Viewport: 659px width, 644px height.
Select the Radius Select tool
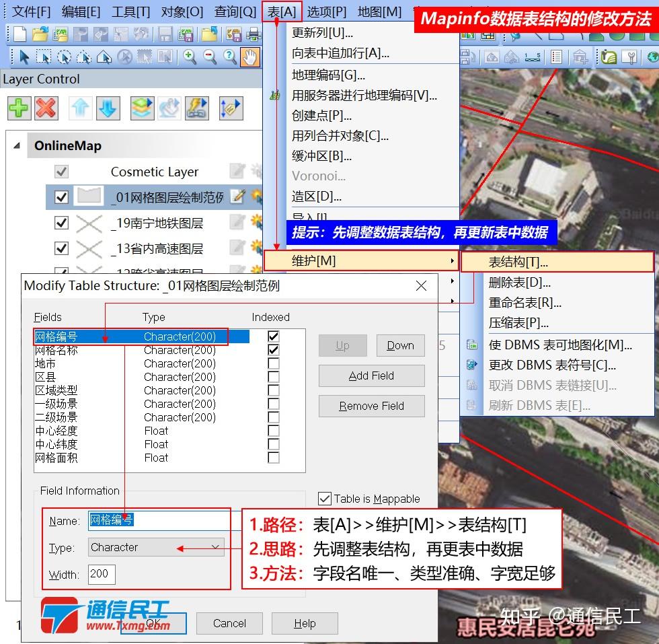(64, 57)
